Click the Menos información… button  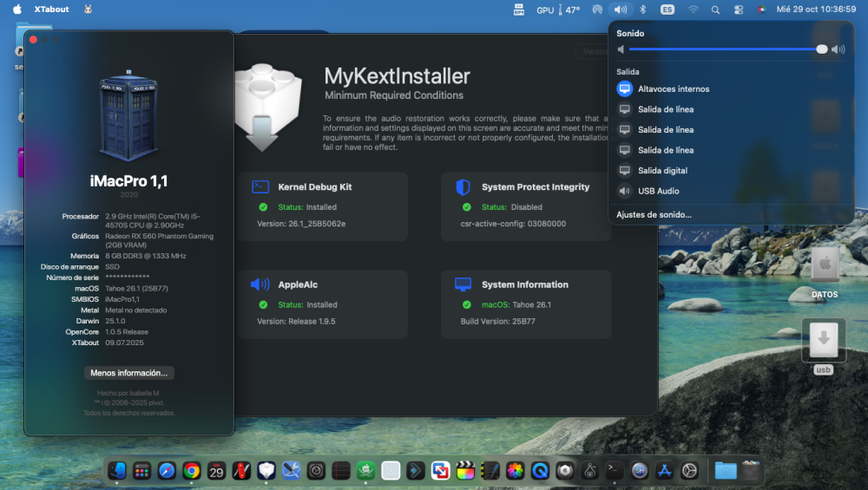pos(129,373)
